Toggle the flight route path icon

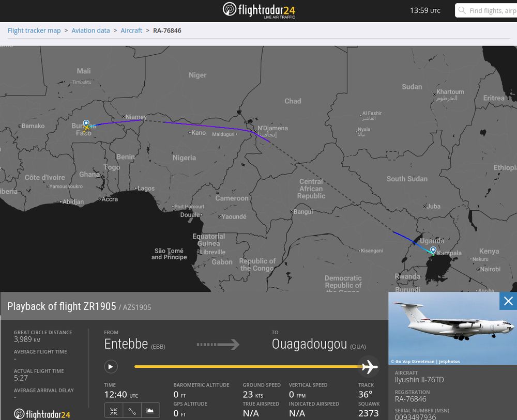(132, 411)
